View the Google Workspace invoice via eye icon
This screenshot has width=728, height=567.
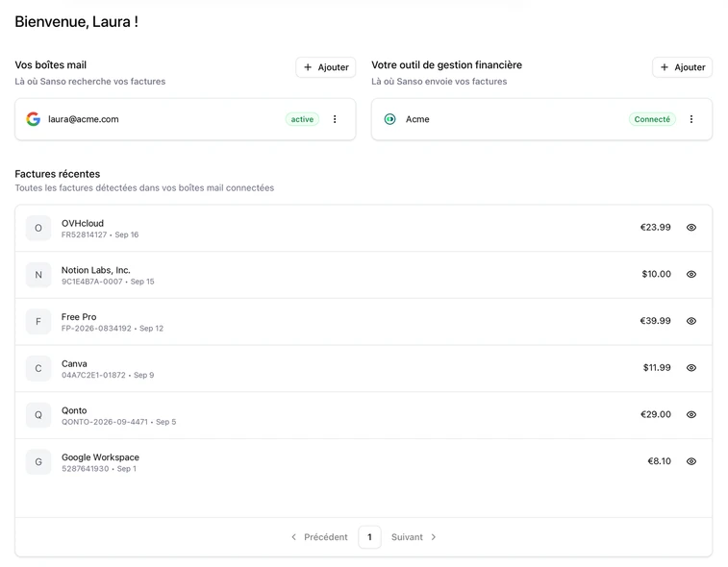pyautogui.click(x=691, y=461)
